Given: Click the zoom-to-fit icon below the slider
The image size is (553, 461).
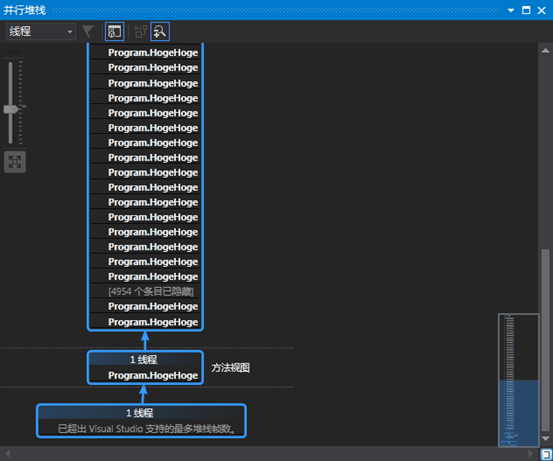Looking at the screenshot, I should (15, 162).
